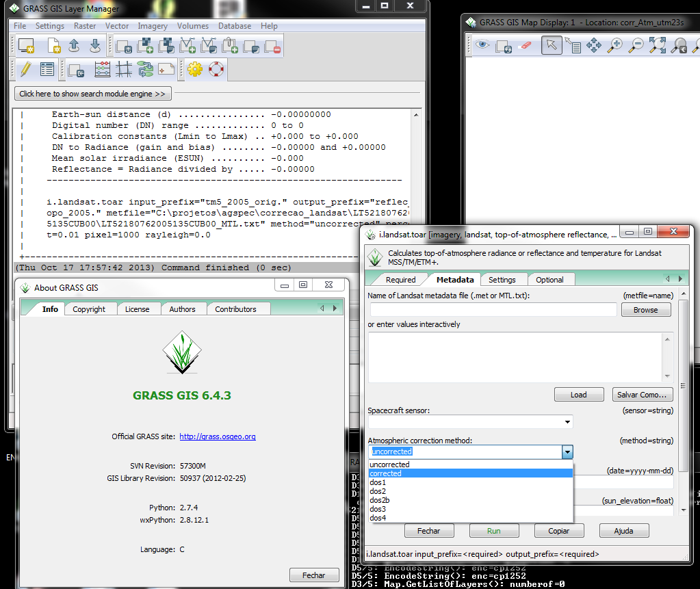The width and height of the screenshot is (700, 589).
Task: Start a new map display in Layer Manager
Action: coord(26,46)
